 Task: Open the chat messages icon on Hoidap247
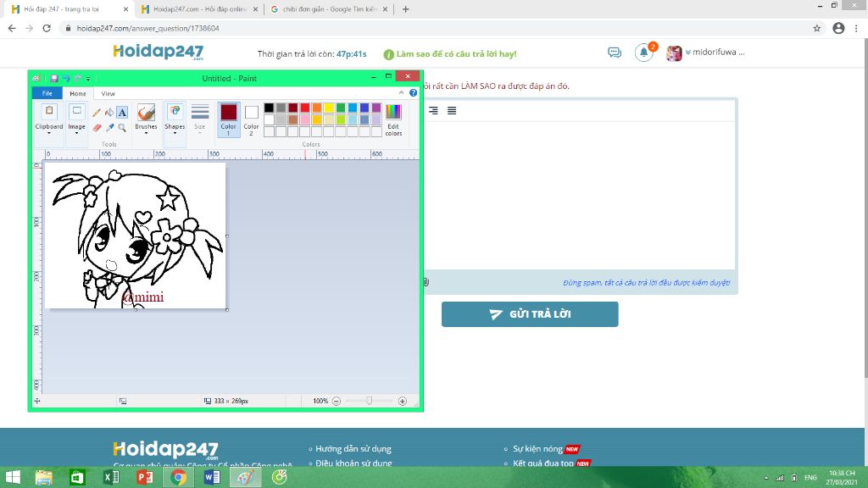tap(615, 53)
